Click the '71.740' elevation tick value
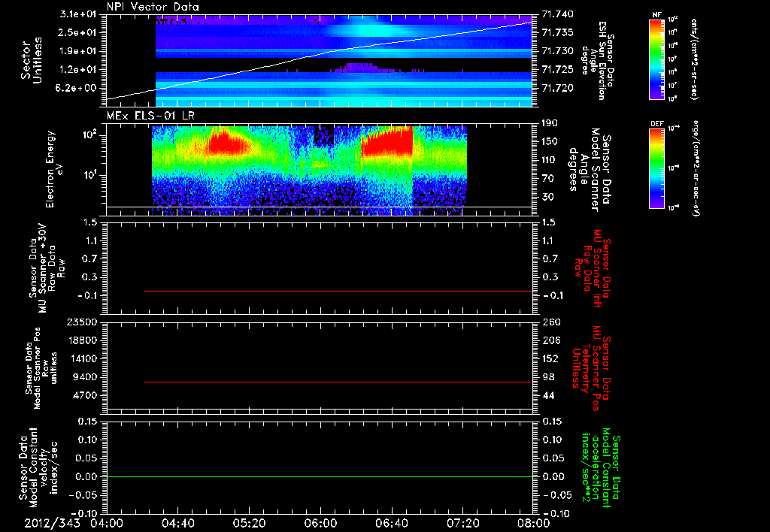Image resolution: width=770 pixels, height=532 pixels. (557, 14)
